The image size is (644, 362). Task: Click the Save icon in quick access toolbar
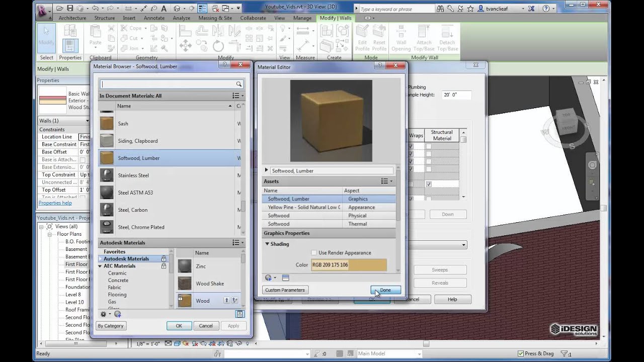click(x=70, y=8)
